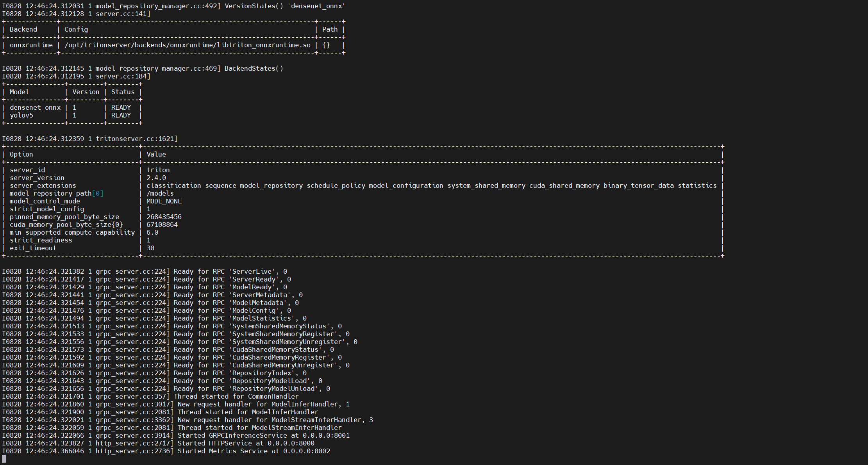Click the onnxruntime library path text
This screenshot has width=868, height=465.
[x=188, y=45]
